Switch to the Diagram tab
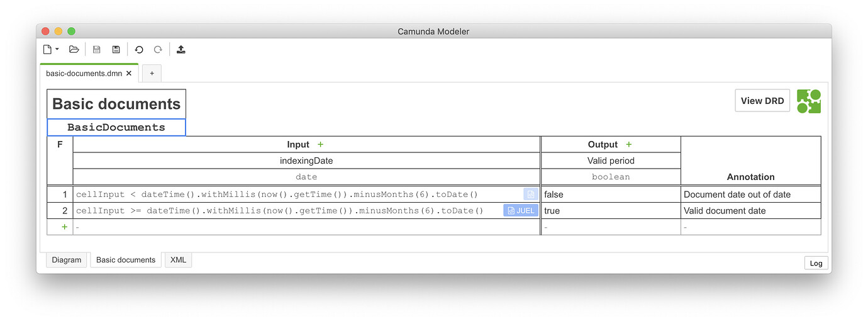 (67, 260)
